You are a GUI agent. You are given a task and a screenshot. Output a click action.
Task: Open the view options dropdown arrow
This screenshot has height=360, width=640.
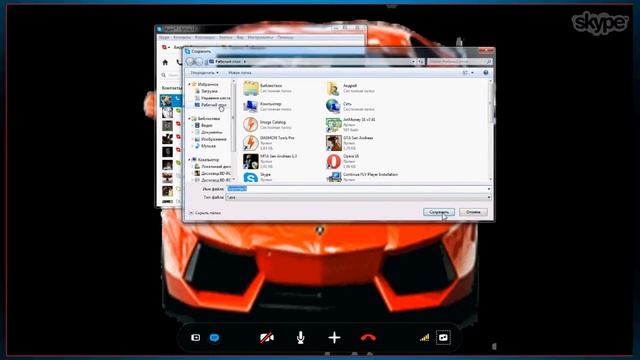473,73
